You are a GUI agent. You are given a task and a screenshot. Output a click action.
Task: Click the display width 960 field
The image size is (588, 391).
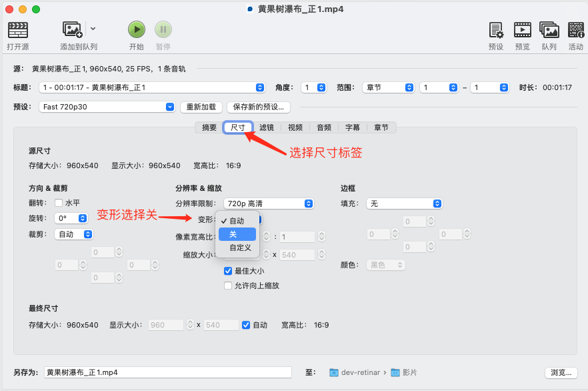click(x=166, y=325)
